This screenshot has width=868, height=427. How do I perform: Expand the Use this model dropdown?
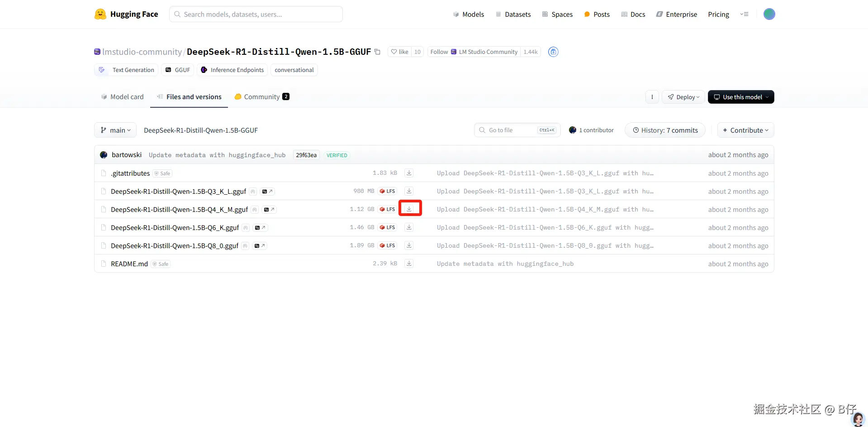click(x=741, y=97)
